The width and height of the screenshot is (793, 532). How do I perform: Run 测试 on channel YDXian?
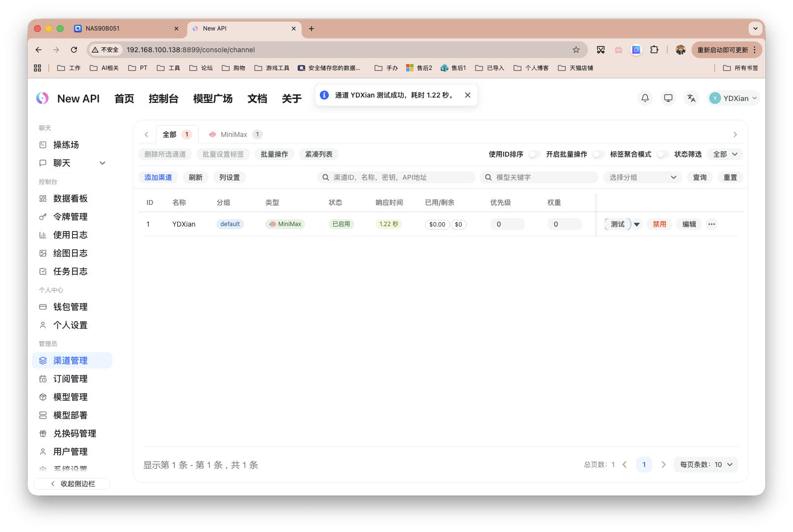pyautogui.click(x=617, y=224)
